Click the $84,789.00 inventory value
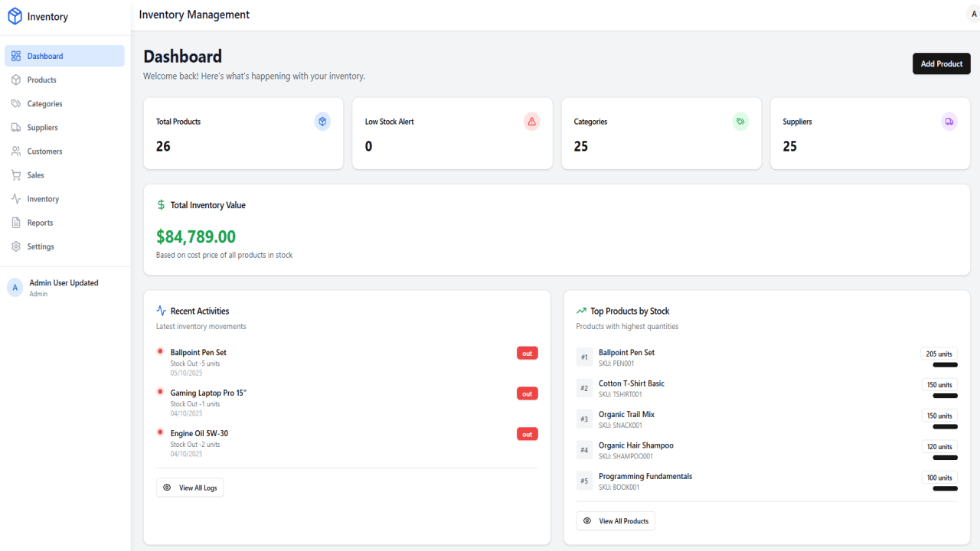 pyautogui.click(x=196, y=236)
